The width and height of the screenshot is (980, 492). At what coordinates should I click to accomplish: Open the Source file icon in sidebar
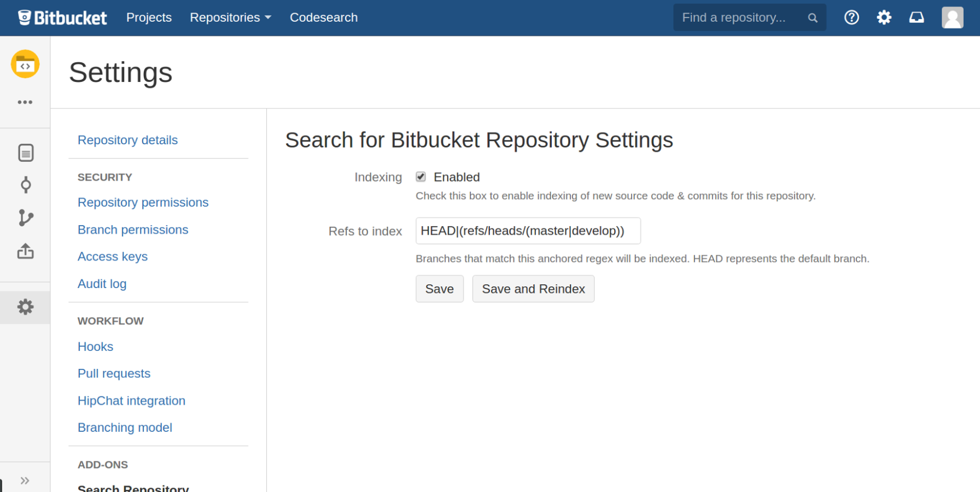point(26,153)
